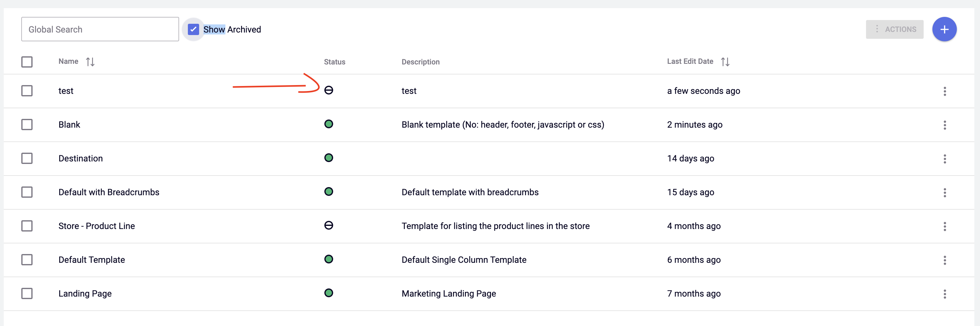
Task: Click inside the Global Search field
Action: [100, 29]
